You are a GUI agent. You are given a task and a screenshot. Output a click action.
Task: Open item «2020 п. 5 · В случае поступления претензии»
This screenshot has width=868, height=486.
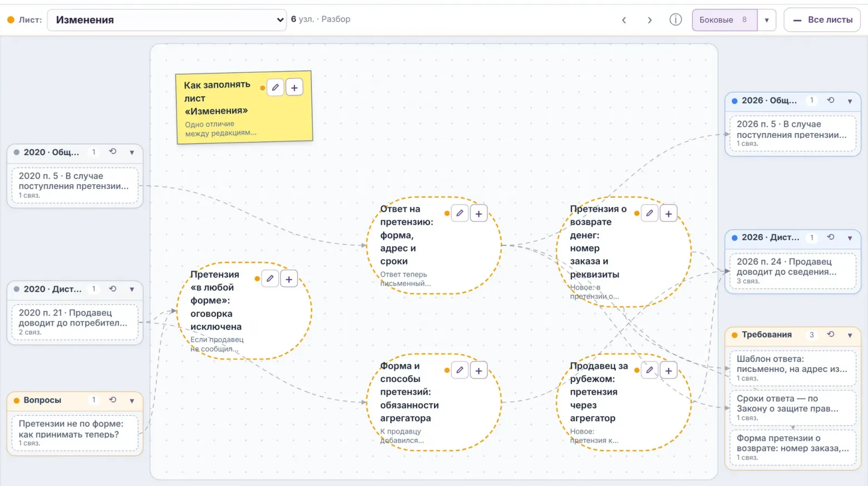[x=75, y=185]
